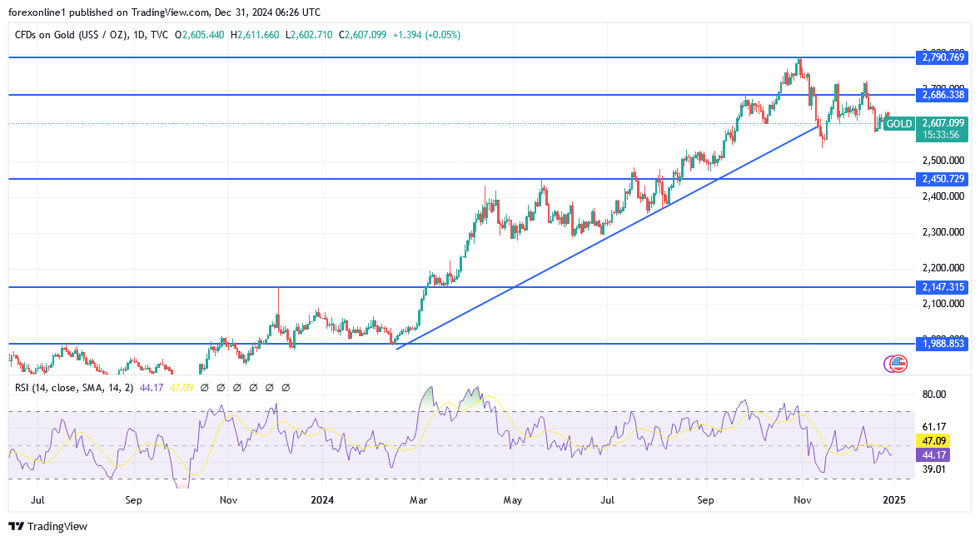
Task: Click the 15:33:56 candle countdown timer
Action: click(942, 134)
